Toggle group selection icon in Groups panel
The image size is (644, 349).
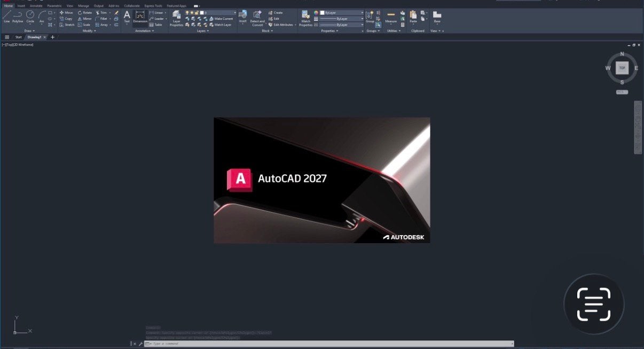[x=378, y=25]
